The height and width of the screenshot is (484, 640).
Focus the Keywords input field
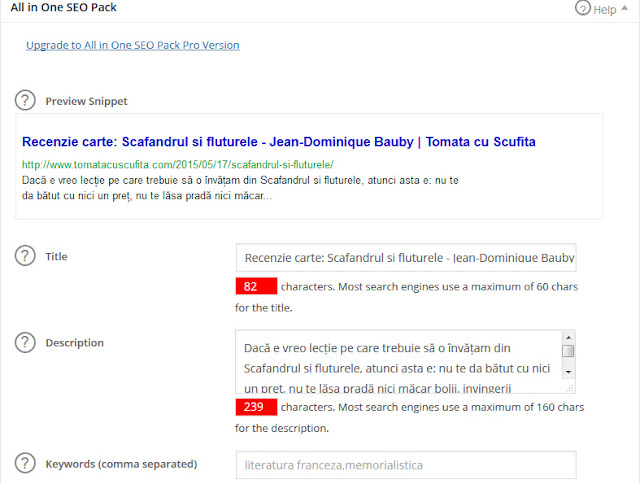tap(406, 465)
